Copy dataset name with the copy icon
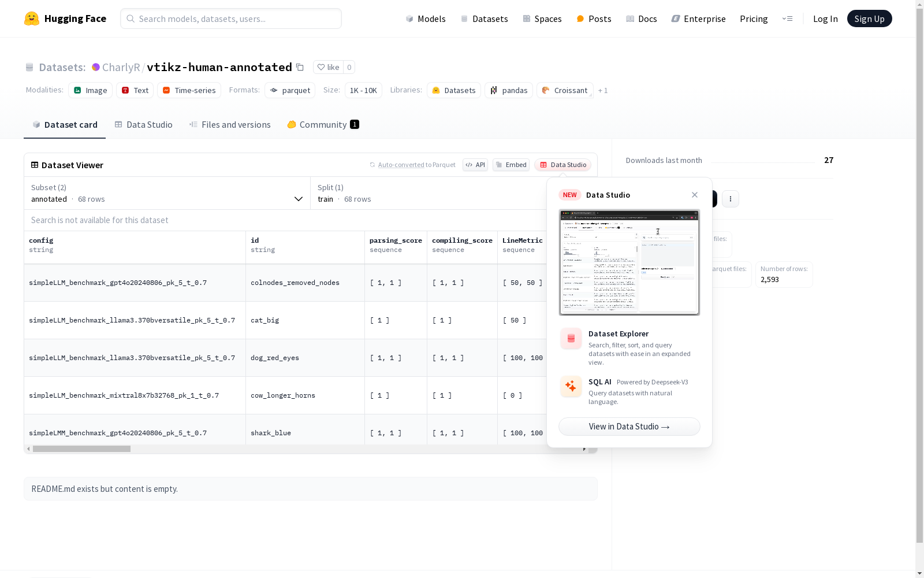 [300, 67]
